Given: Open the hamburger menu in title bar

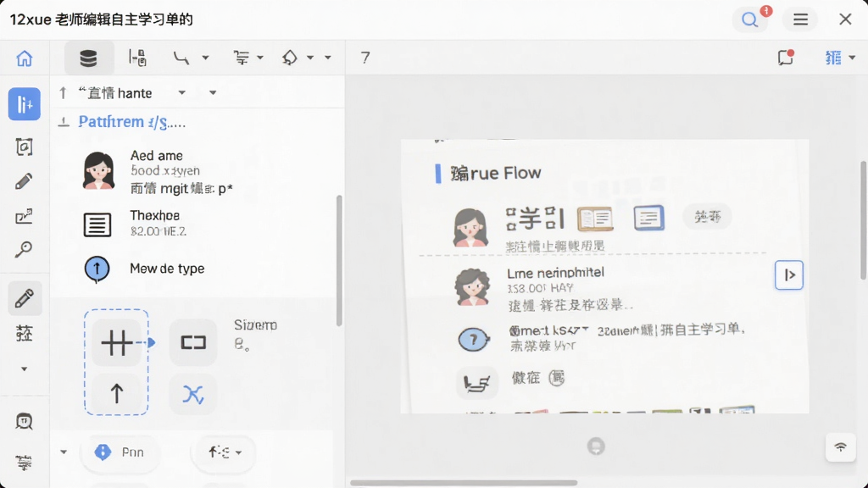Looking at the screenshot, I should [800, 19].
